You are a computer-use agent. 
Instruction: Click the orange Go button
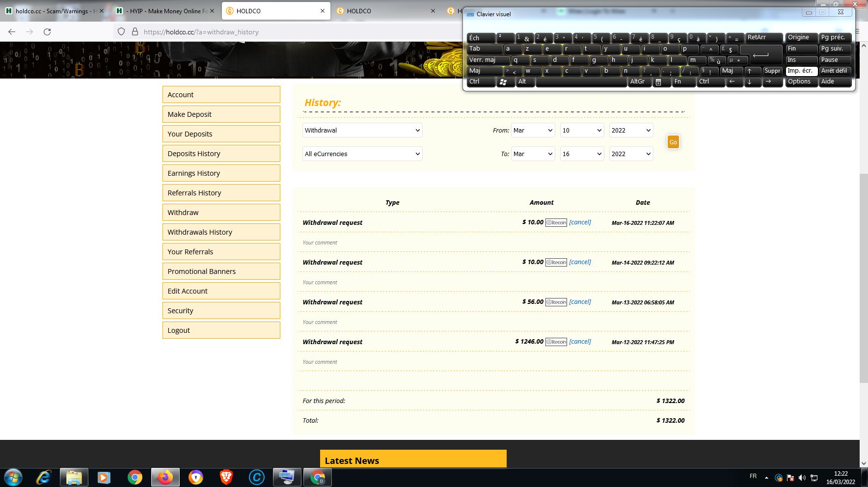[673, 142]
